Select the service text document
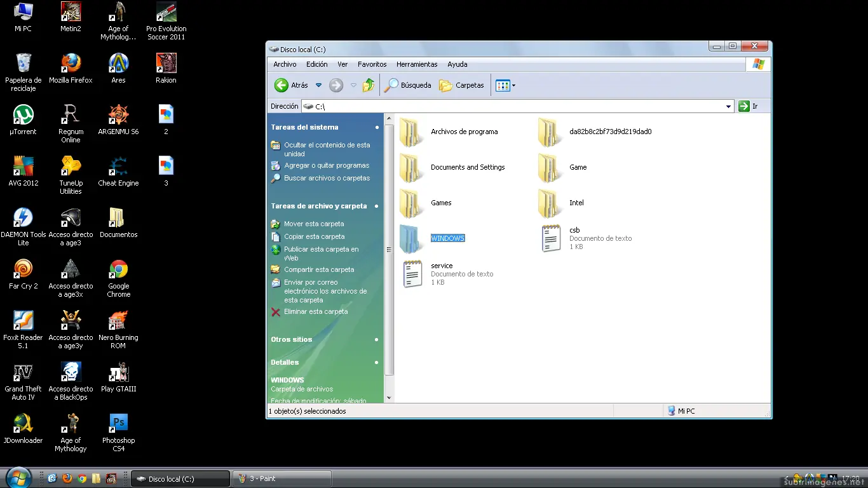868x488 pixels. click(x=447, y=274)
